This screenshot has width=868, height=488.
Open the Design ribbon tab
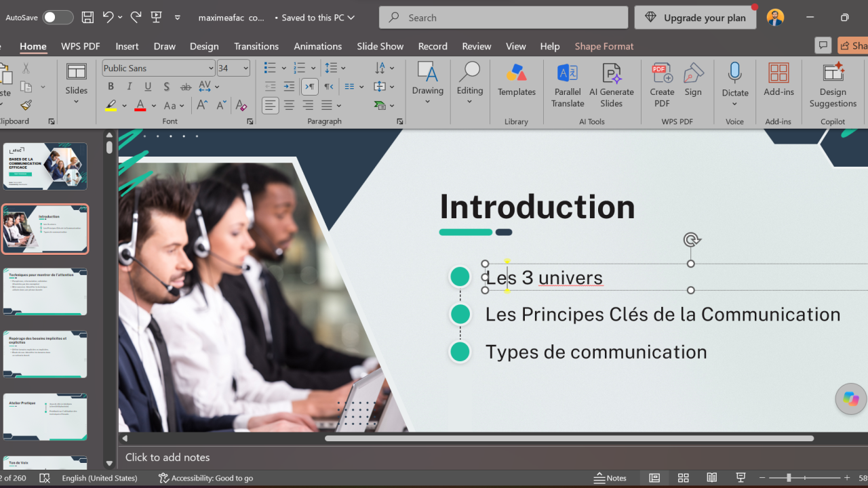tap(204, 46)
